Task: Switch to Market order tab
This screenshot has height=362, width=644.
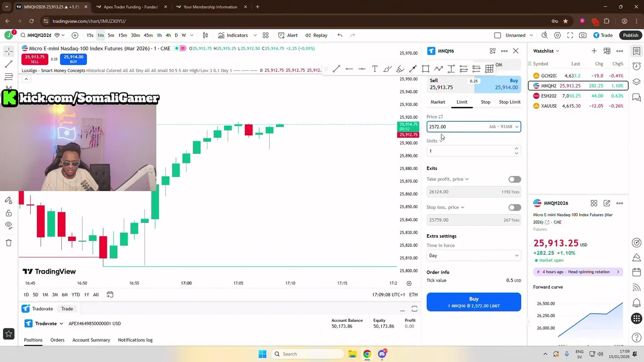Action: (x=438, y=102)
